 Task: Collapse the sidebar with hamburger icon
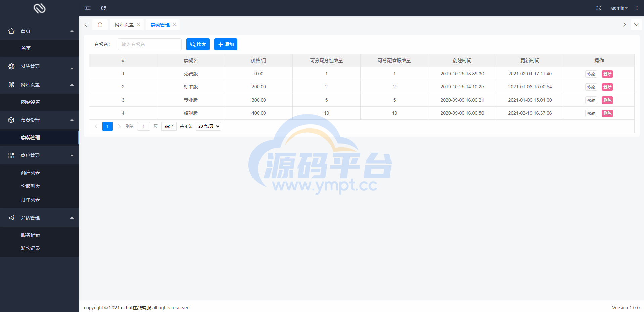[88, 8]
